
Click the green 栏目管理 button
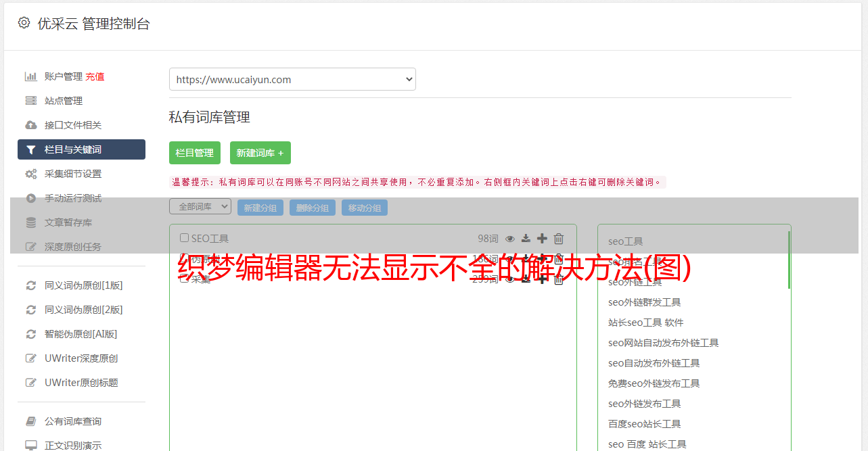tap(195, 153)
